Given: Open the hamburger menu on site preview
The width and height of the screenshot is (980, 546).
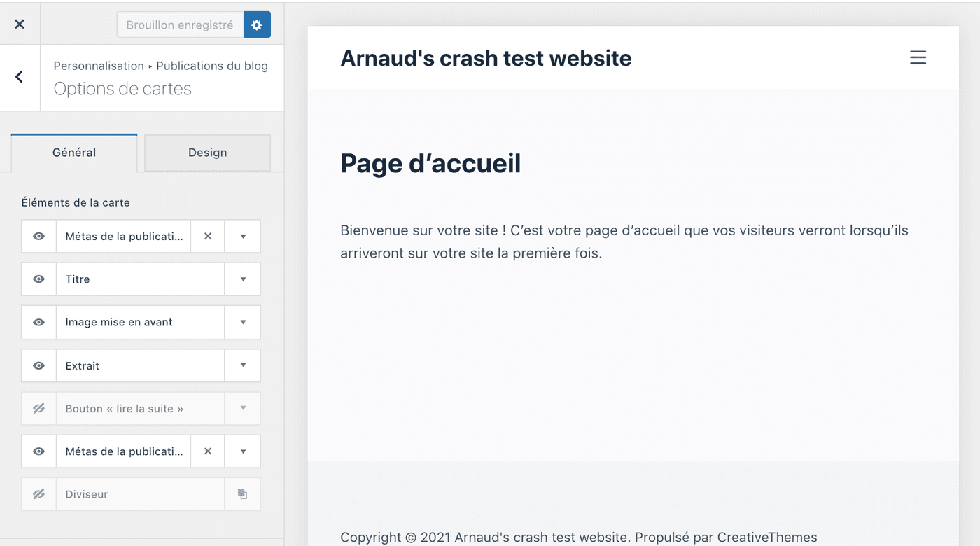Looking at the screenshot, I should [918, 58].
